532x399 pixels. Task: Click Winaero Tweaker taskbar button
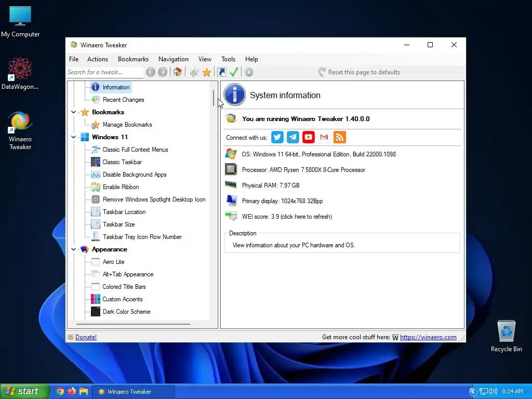(134, 392)
